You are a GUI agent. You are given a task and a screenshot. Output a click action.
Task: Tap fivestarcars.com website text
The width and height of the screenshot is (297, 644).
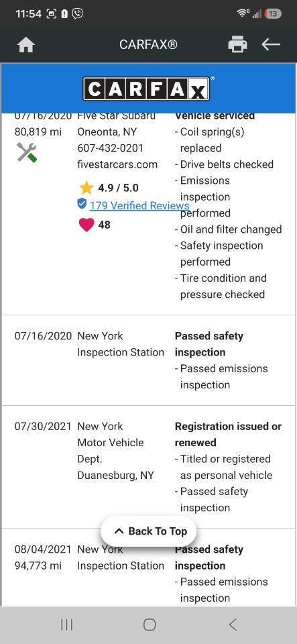coord(117,164)
